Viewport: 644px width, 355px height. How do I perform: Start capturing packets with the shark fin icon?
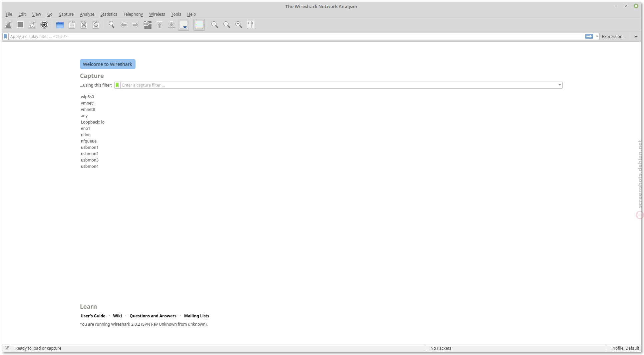9,25
